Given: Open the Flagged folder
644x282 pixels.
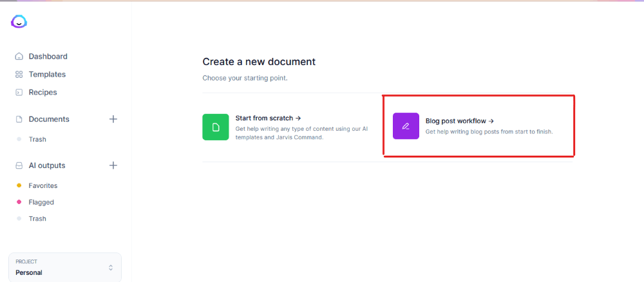Looking at the screenshot, I should [x=41, y=202].
